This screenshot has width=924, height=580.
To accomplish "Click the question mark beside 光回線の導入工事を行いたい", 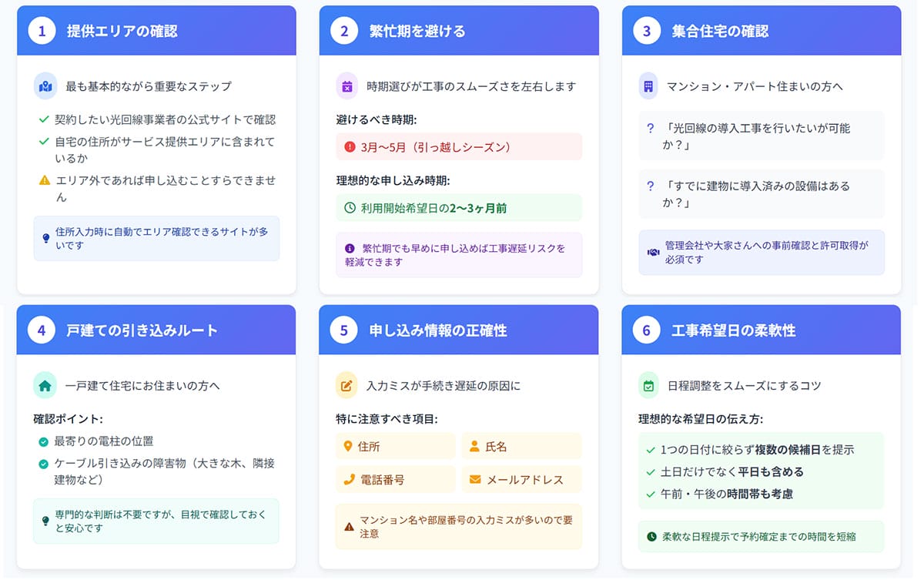I will [x=651, y=129].
